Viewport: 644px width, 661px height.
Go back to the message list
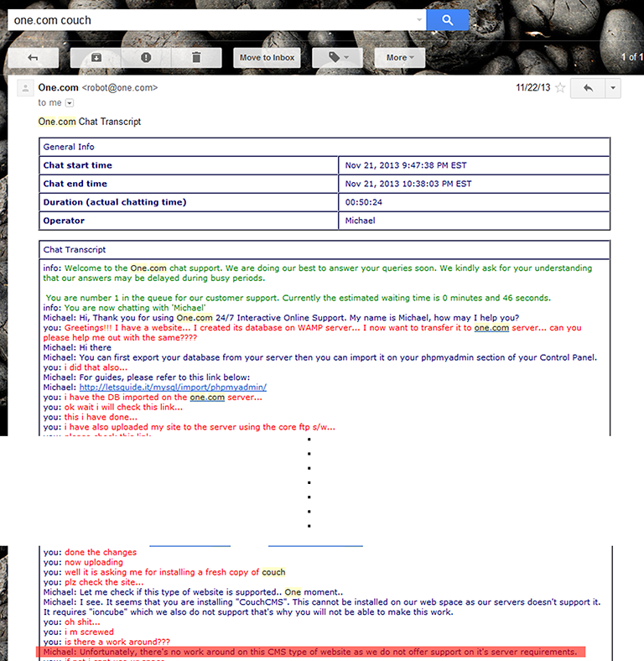coord(33,58)
